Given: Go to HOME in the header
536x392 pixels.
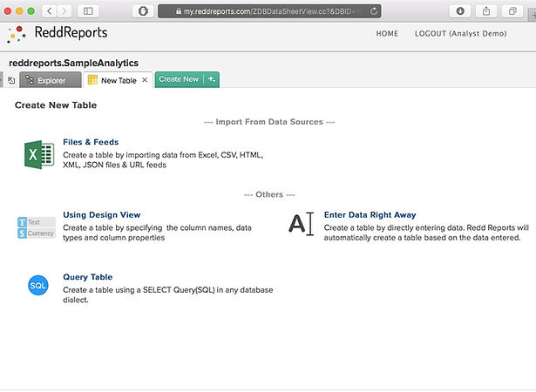Looking at the screenshot, I should 387,34.
